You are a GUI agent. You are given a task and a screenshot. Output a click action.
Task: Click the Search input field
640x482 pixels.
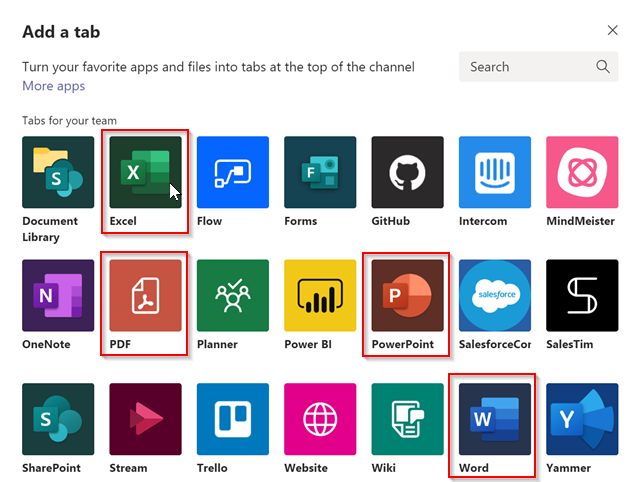[527, 67]
